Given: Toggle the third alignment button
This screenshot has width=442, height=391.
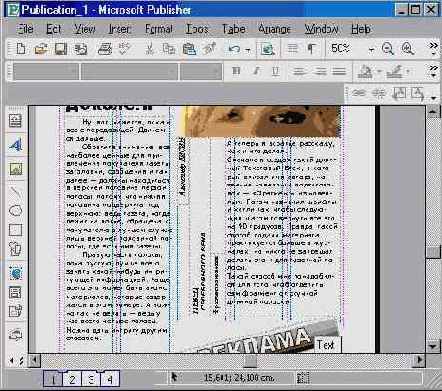Looking at the screenshot, I should pyautogui.click(x=339, y=71).
